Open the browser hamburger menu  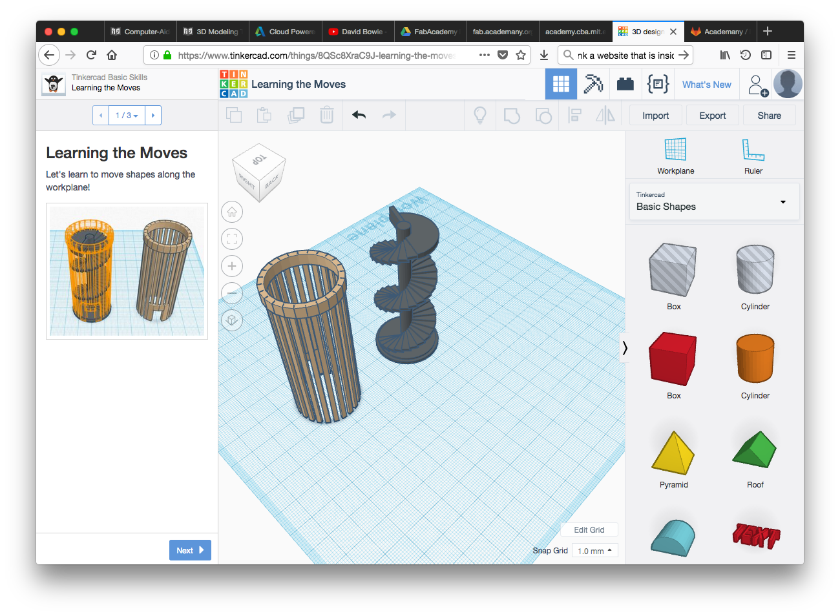(791, 55)
